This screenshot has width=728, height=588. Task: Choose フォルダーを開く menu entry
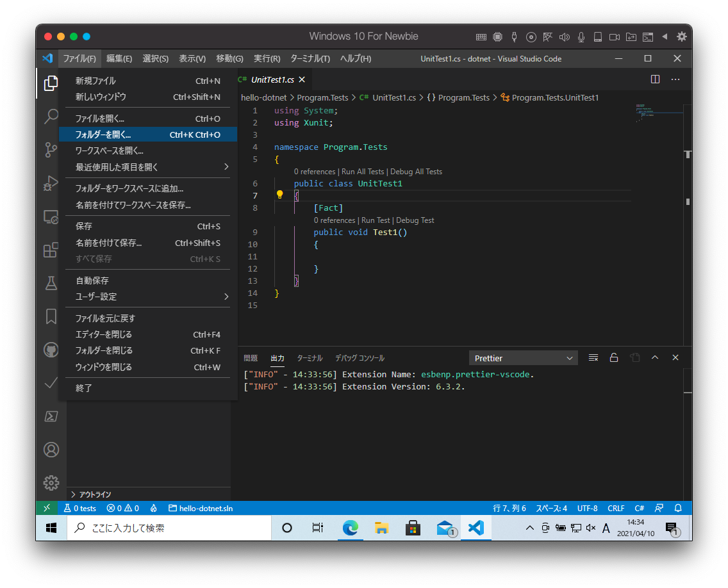(x=148, y=135)
